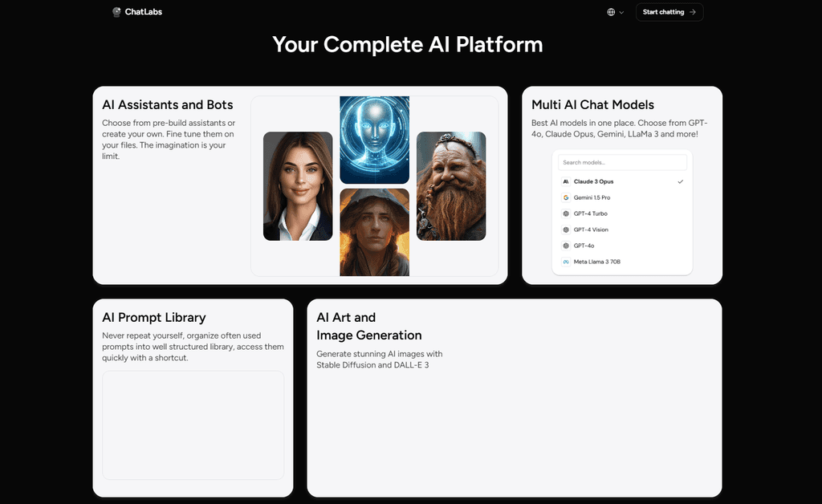Open the language globe icon
822x504 pixels.
pyautogui.click(x=612, y=12)
